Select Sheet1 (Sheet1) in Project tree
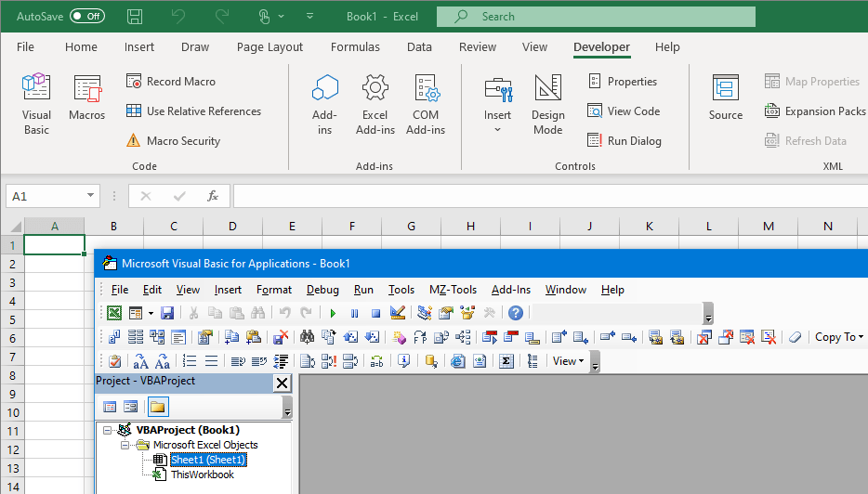Screen dimensions: 868x494 (x=207, y=460)
